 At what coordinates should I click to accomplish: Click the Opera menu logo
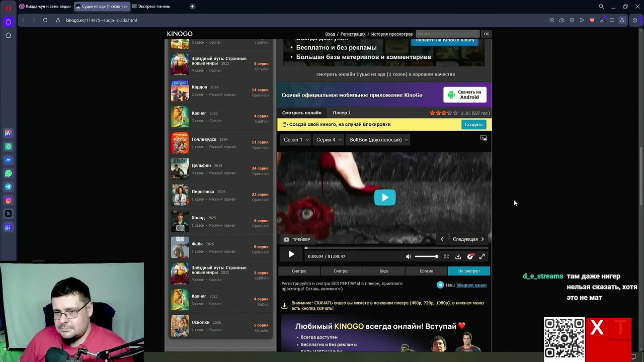[x=8, y=7]
